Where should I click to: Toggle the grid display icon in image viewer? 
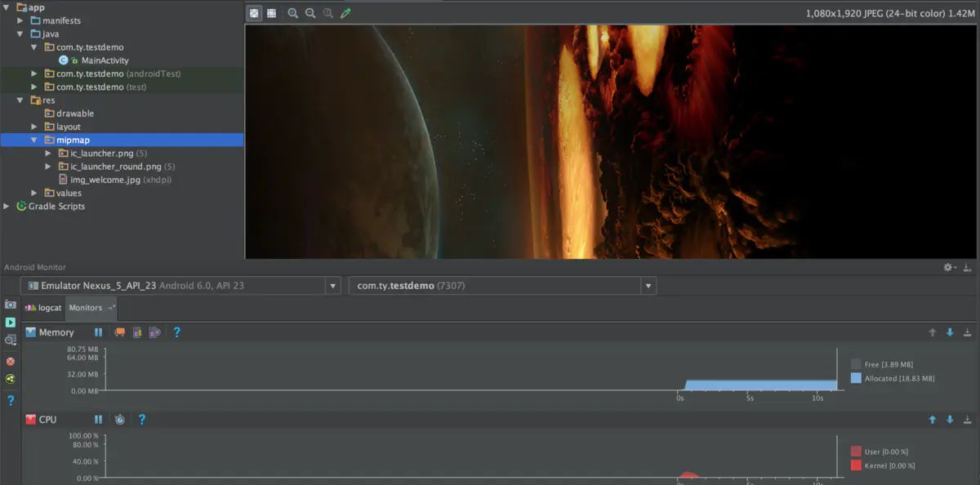click(271, 13)
